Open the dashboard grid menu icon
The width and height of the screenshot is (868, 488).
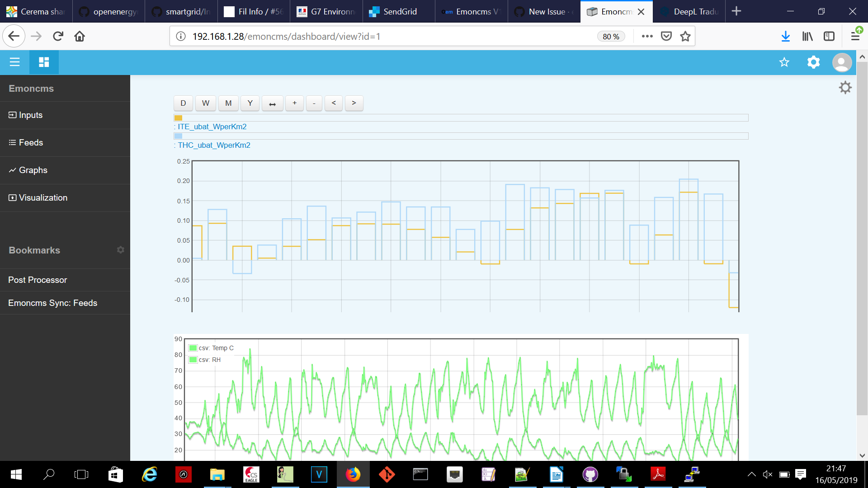tap(43, 62)
